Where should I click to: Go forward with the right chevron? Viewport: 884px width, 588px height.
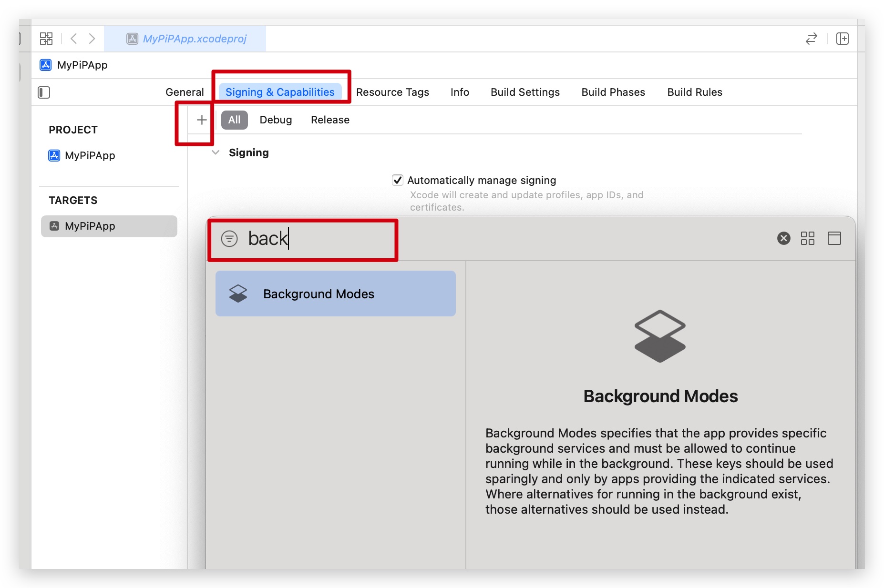(x=92, y=39)
